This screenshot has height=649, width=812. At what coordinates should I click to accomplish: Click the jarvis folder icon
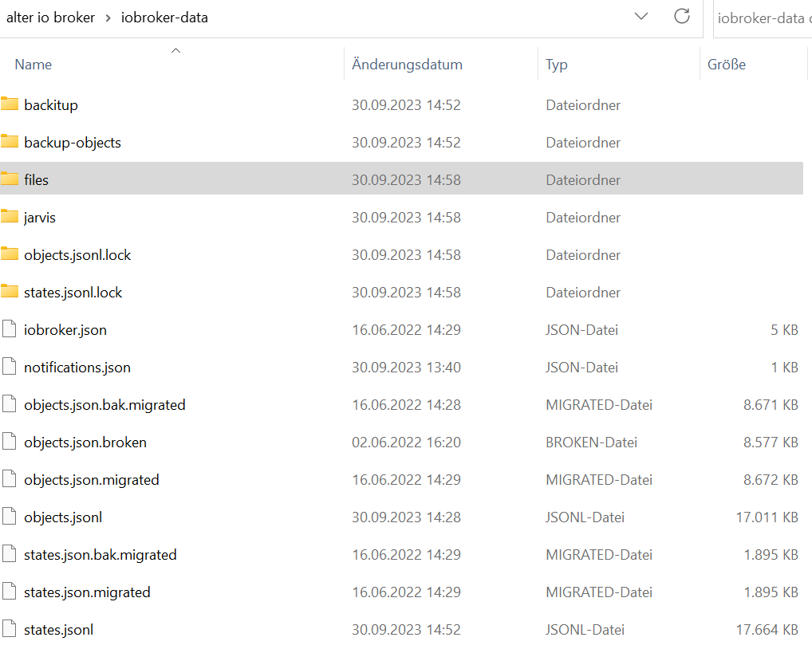pyautogui.click(x=10, y=216)
